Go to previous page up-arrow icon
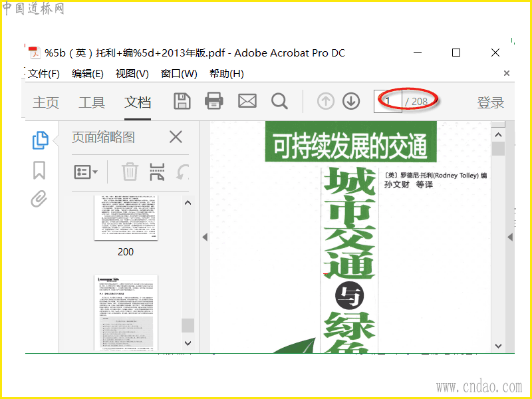Viewport: 532px width, 399px height. pyautogui.click(x=326, y=102)
